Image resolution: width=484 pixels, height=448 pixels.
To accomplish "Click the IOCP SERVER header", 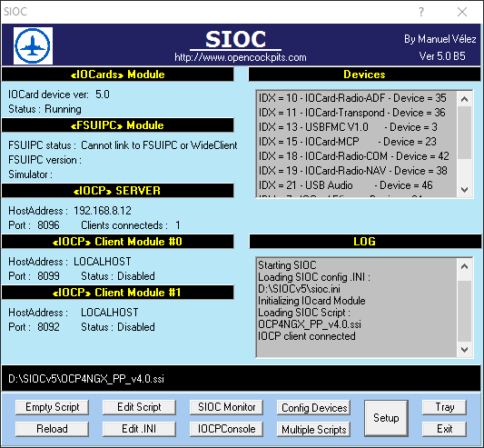I will (118, 191).
